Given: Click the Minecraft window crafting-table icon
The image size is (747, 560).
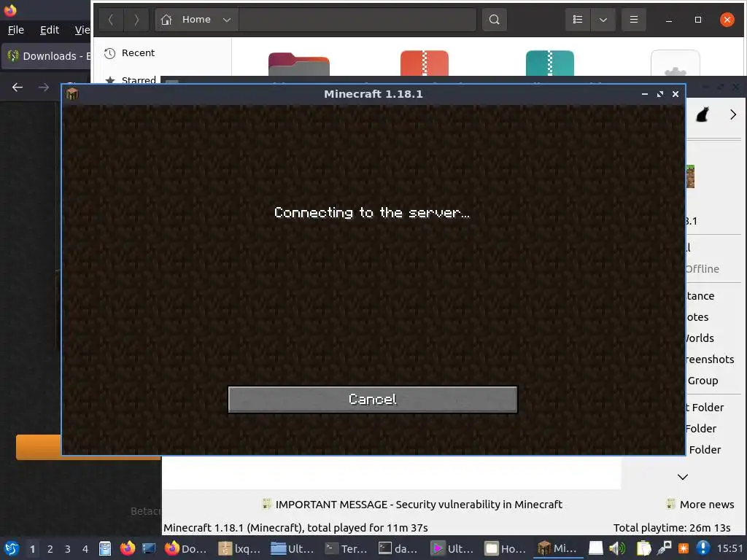Looking at the screenshot, I should point(72,94).
